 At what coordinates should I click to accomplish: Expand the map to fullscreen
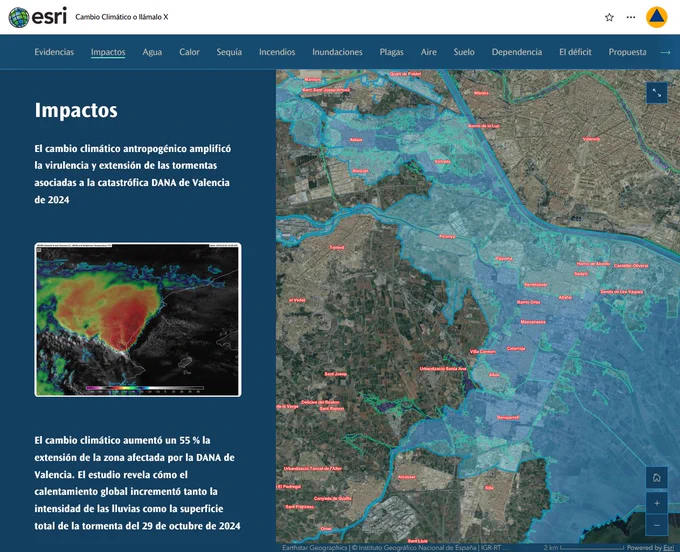pos(657,93)
